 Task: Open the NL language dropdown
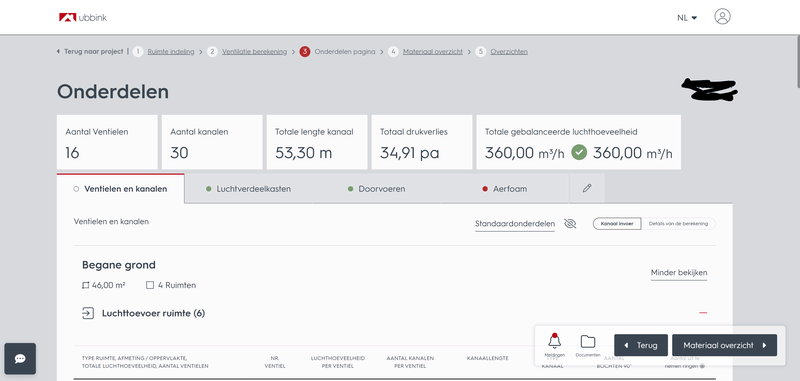(x=687, y=18)
